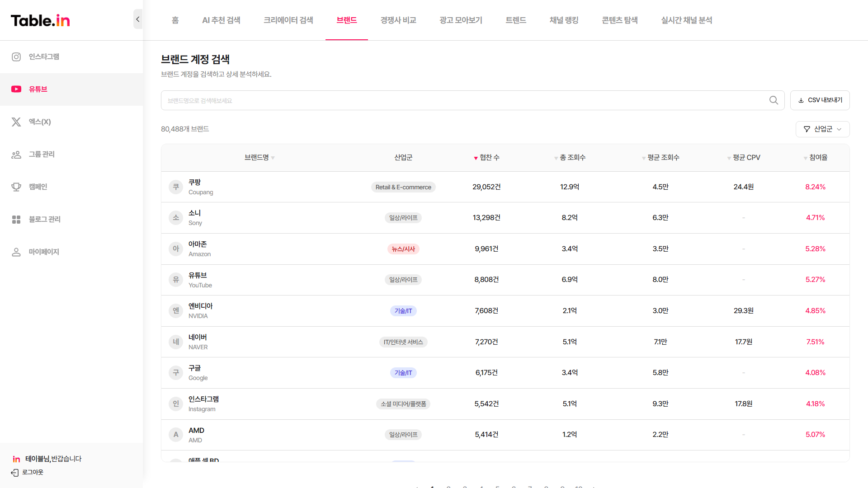Select the 브랜드 tab

click(347, 20)
